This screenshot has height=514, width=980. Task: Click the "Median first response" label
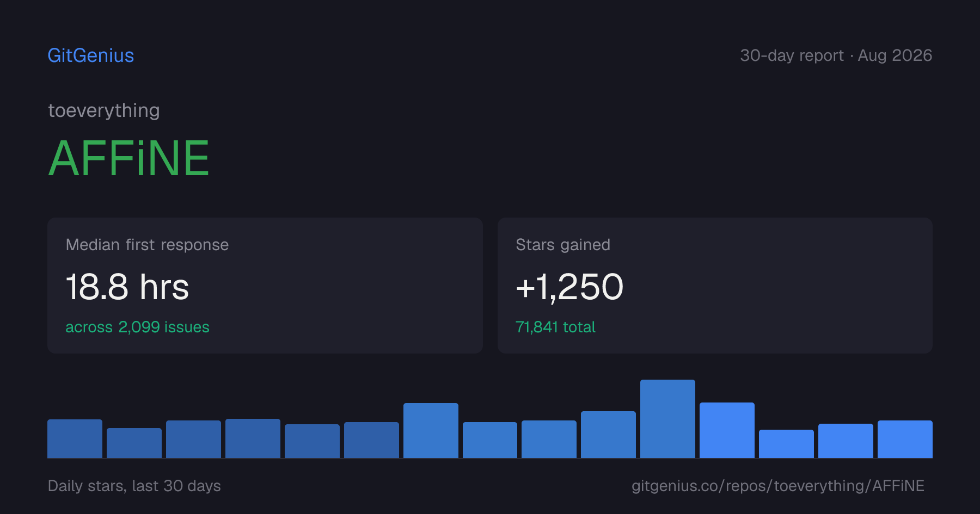[147, 245]
